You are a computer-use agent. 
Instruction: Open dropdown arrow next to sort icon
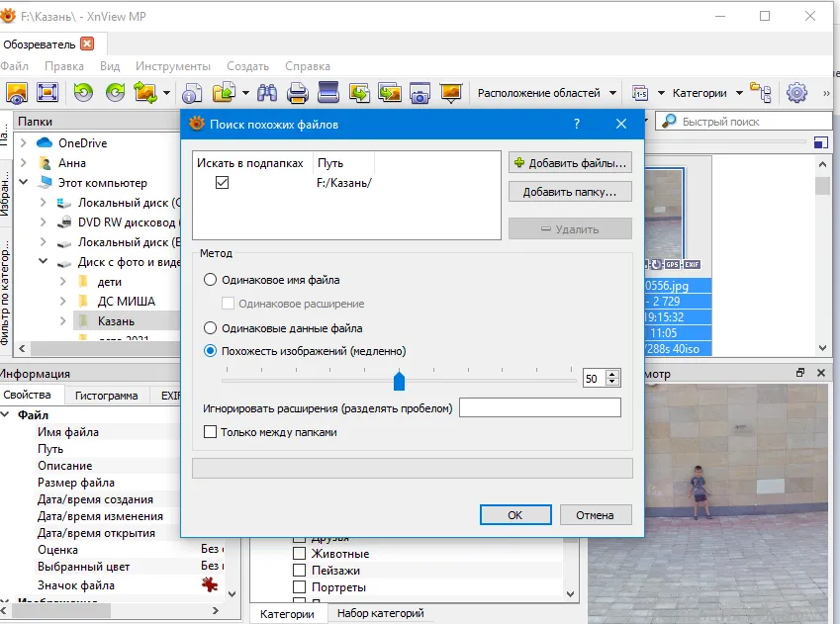pos(661,93)
